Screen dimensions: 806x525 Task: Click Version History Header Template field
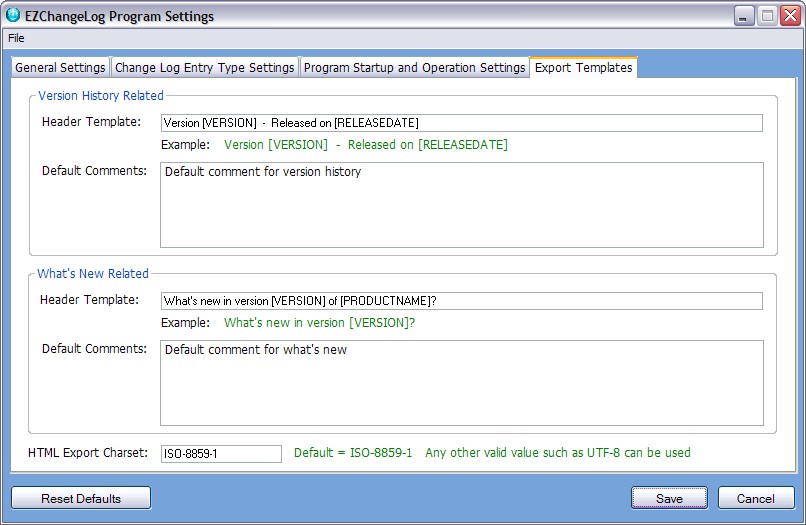click(x=462, y=123)
